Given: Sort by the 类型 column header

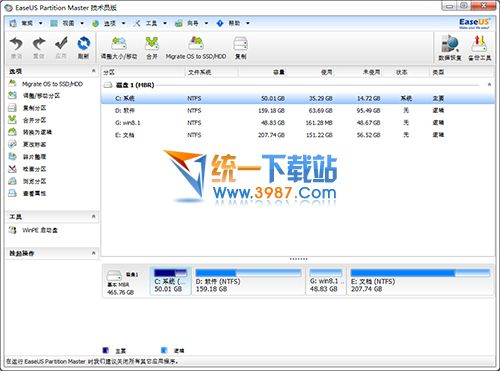Looking at the screenshot, I should pyautogui.click(x=461, y=72).
